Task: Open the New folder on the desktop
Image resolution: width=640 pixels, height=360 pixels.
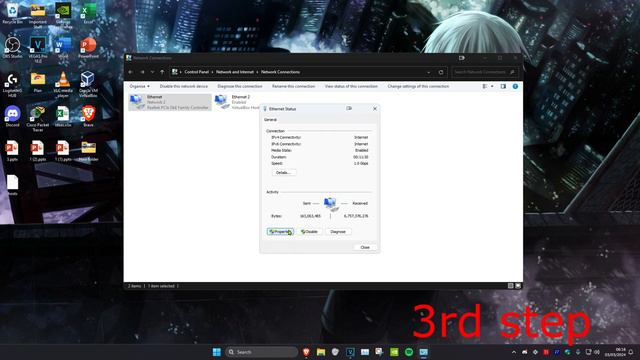Action: [89, 151]
